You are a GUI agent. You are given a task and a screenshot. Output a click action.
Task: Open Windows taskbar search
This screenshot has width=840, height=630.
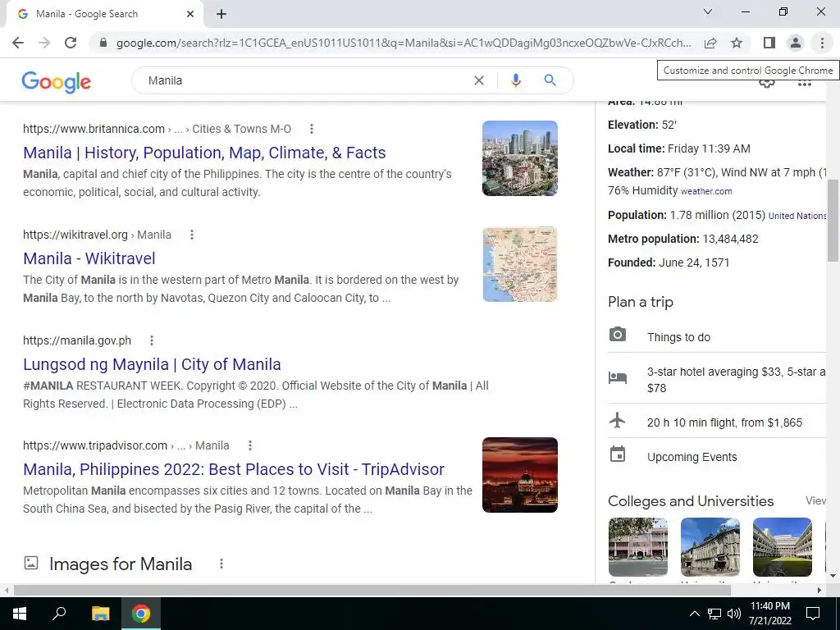[59, 614]
